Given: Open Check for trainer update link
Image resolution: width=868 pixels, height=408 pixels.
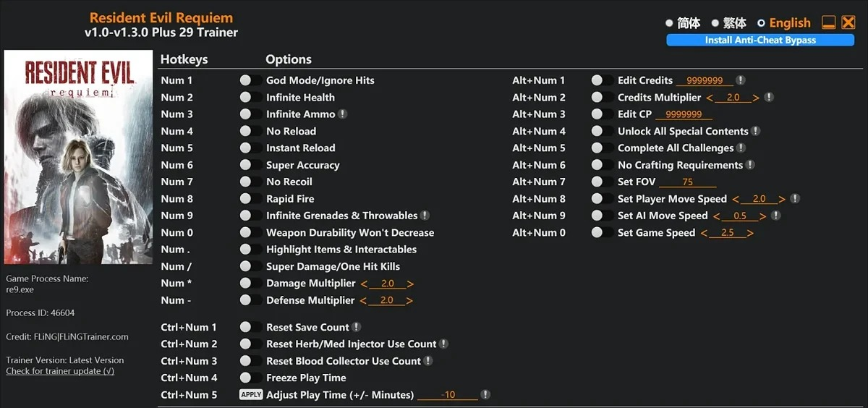Looking at the screenshot, I should pyautogui.click(x=60, y=371).
